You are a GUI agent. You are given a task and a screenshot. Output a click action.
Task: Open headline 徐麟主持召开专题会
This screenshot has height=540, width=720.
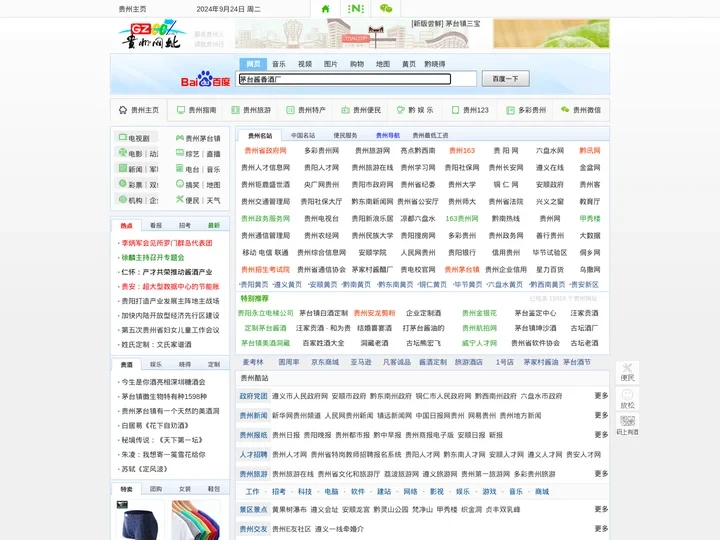(x=153, y=258)
